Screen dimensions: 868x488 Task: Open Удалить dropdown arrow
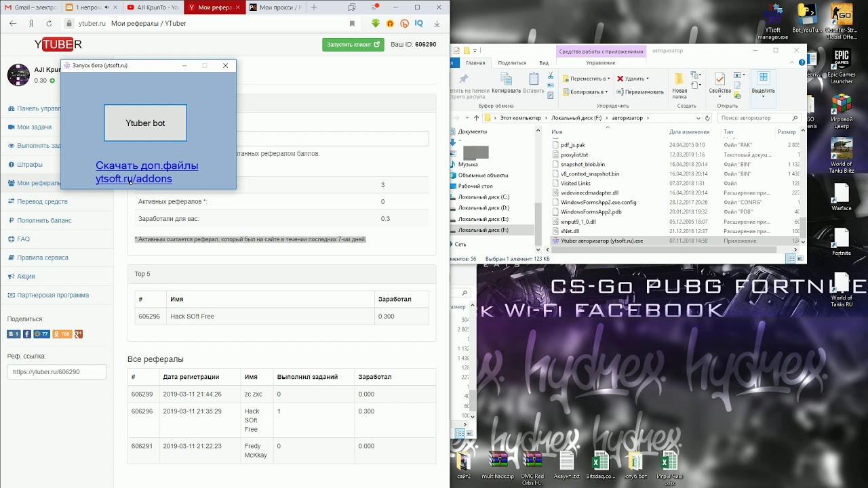(647, 79)
